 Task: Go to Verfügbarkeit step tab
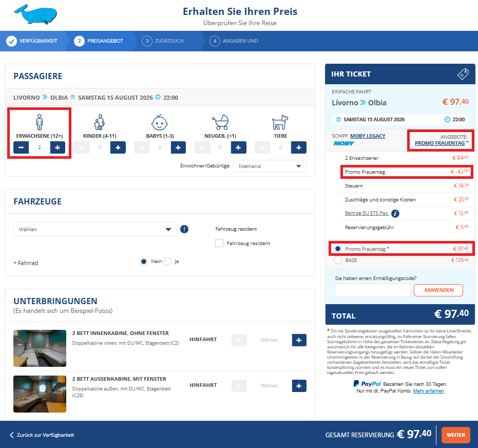pyautogui.click(x=33, y=41)
